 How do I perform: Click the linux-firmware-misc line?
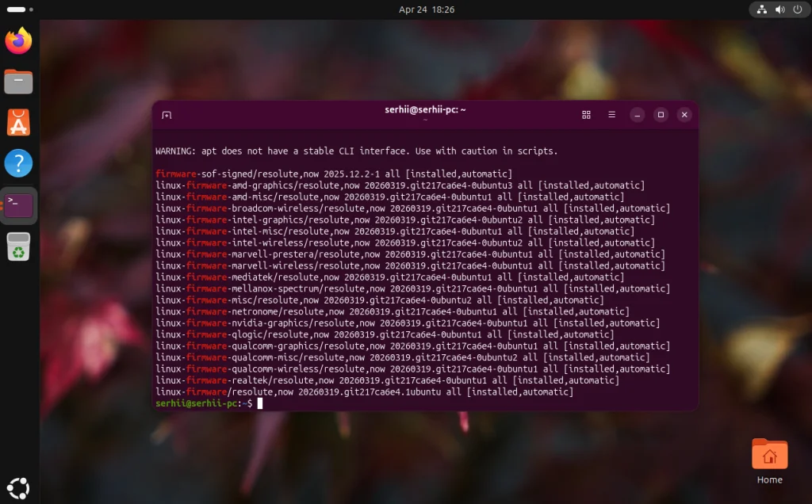click(x=380, y=300)
